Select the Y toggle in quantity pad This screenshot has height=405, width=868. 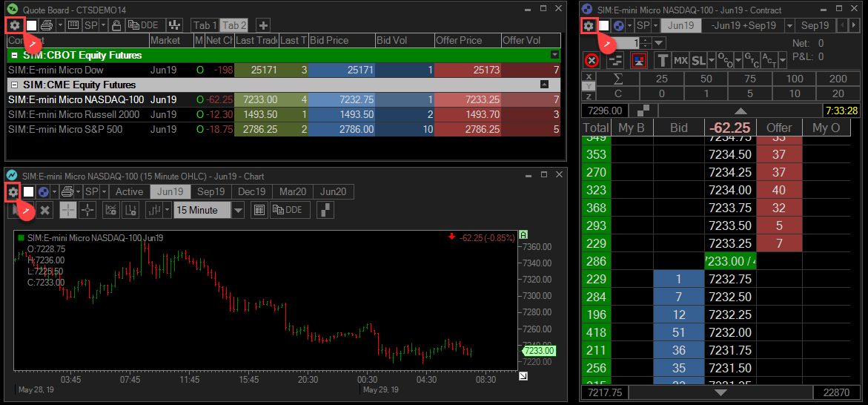click(x=589, y=85)
